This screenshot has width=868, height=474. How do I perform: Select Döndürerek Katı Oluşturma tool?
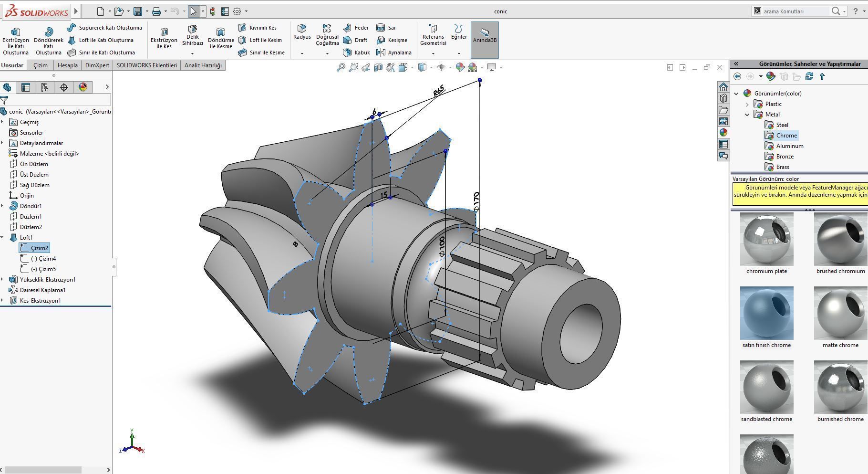tap(49, 41)
